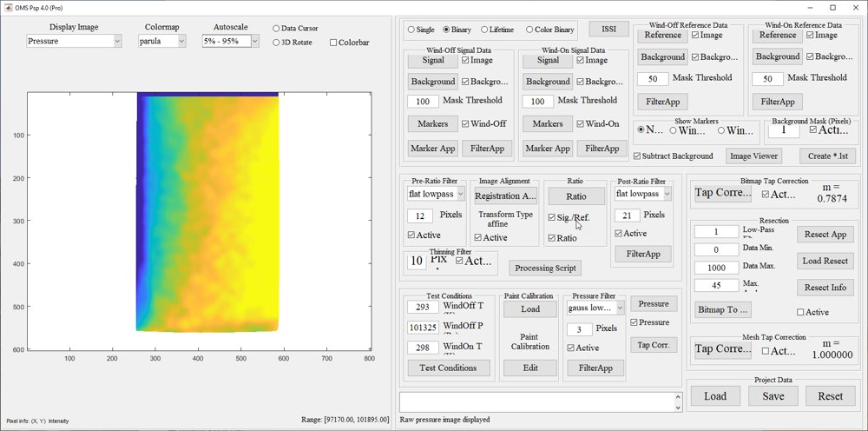Click the Test Conditions button
This screenshot has width=868, height=431.
(449, 368)
